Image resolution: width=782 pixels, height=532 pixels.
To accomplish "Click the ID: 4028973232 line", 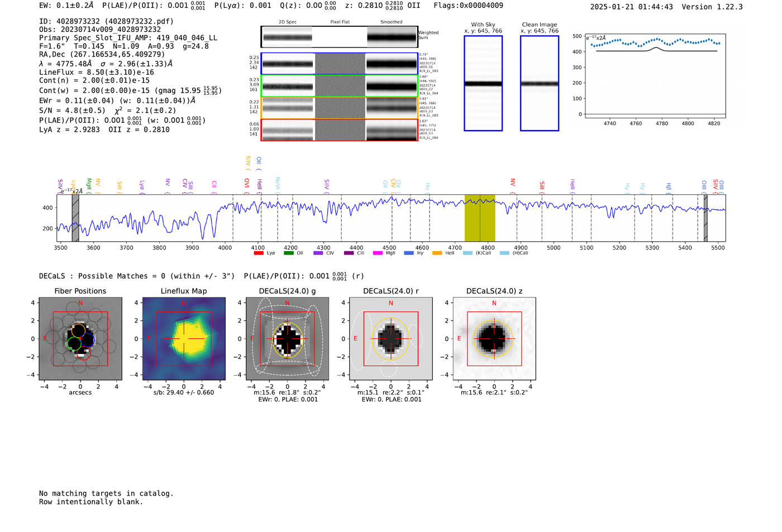I will [x=106, y=21].
